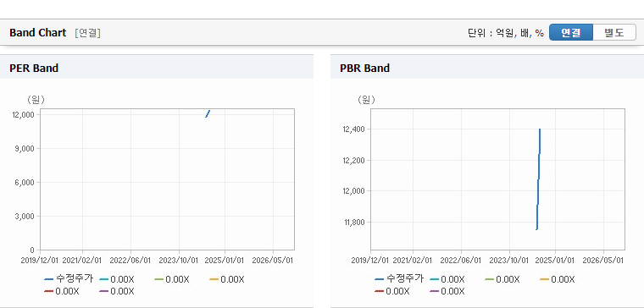The image size is (644, 308).
Task: Toggle orange 0.00X legend in PER Band
Action: [x=227, y=279]
